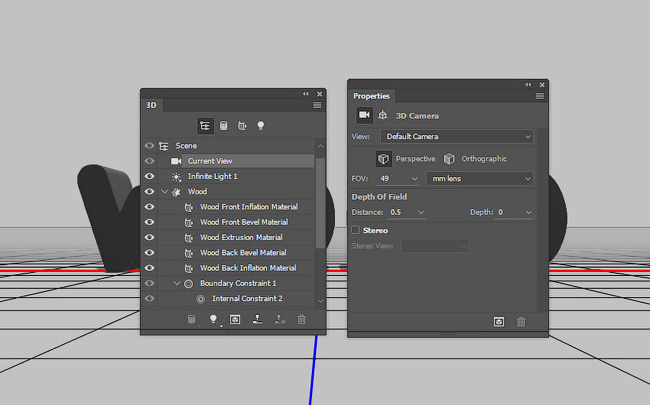Hide Wood Front Inflation Material
Screen dimensions: 650x405
coord(149,207)
